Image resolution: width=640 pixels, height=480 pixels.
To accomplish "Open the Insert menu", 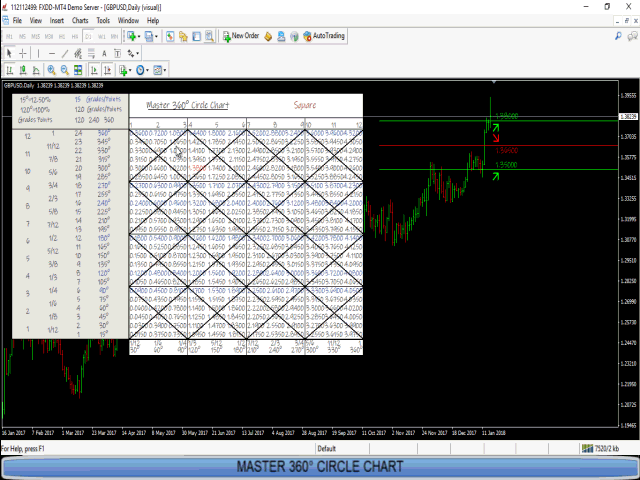I will (x=56, y=20).
